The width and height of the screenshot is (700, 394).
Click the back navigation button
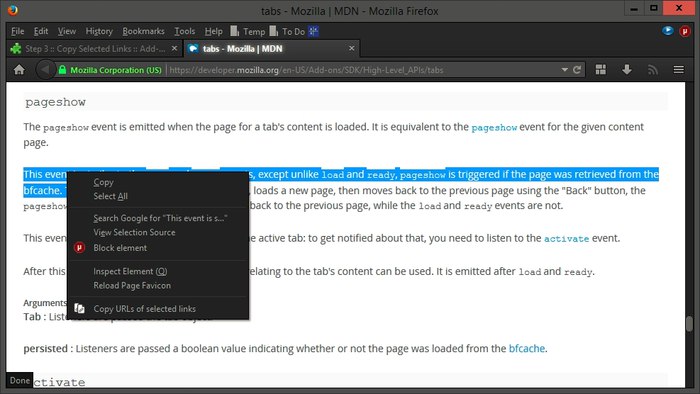[x=45, y=70]
